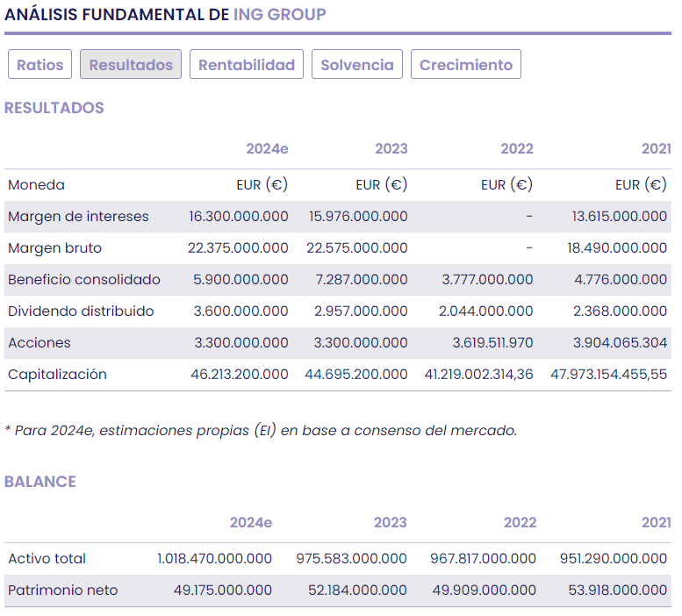Click value 22.575.000.000 in Margen bruto
This screenshot has height=616, width=682.
coord(357,247)
